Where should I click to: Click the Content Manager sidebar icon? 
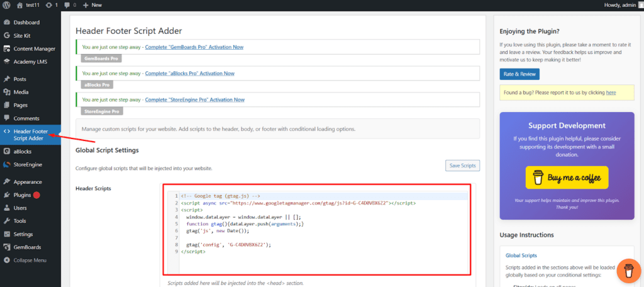coord(6,48)
